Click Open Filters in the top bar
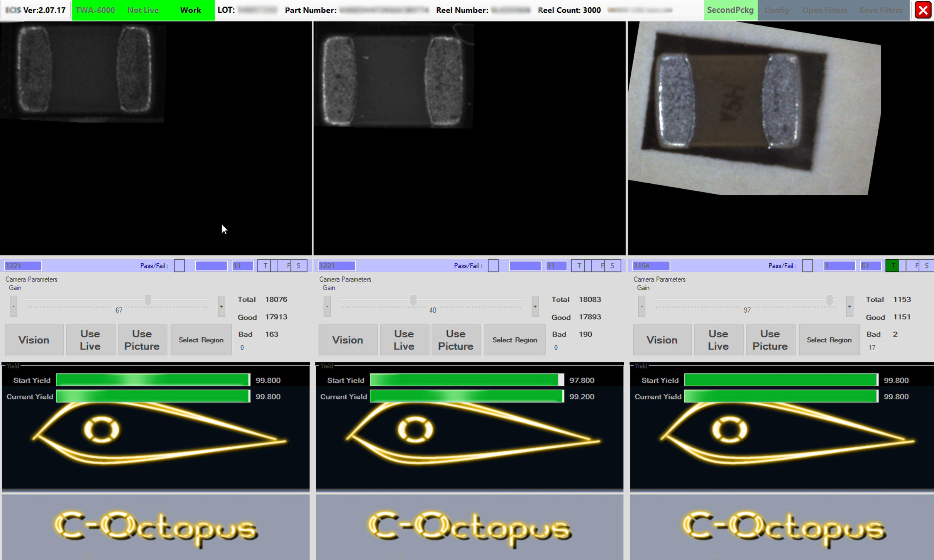Screen dimensions: 934x560 (825, 10)
